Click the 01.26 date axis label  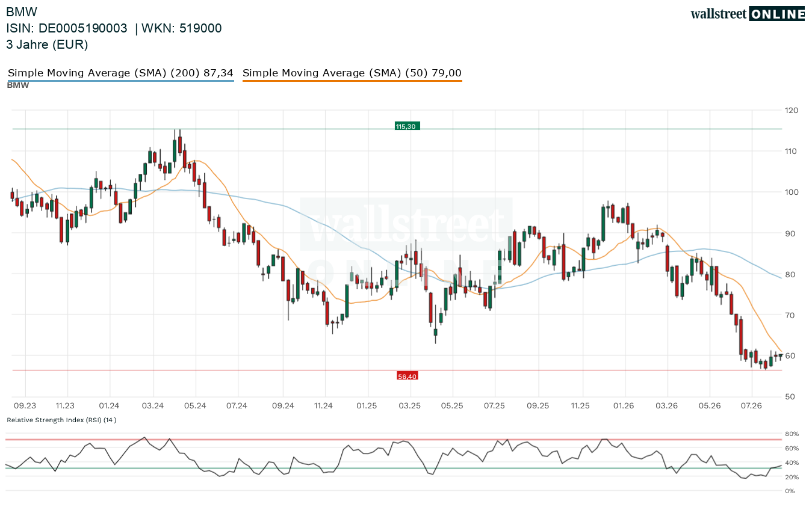[x=624, y=406]
